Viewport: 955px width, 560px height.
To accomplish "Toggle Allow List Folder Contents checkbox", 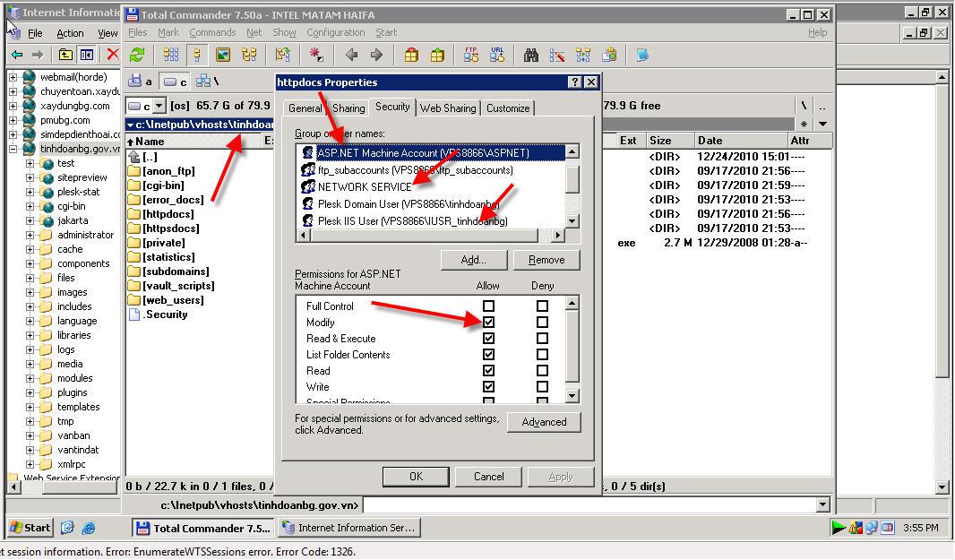I will [488, 354].
